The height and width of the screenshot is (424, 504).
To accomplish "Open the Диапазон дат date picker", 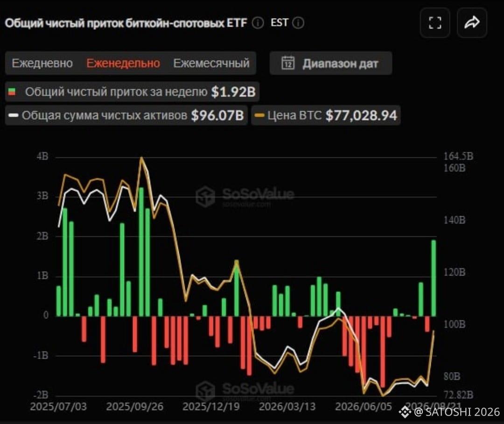I will click(x=331, y=63).
